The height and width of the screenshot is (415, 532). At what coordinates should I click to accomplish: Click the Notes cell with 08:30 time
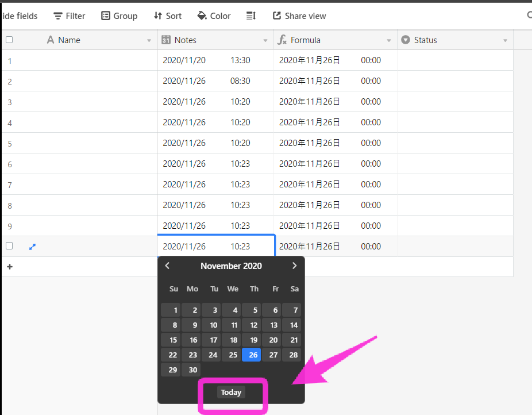[x=215, y=81]
